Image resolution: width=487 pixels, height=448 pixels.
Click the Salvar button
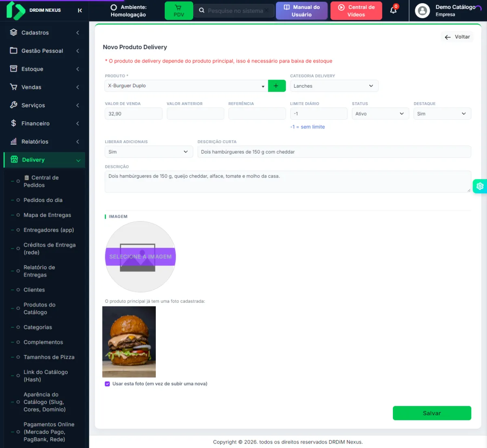[x=432, y=413]
